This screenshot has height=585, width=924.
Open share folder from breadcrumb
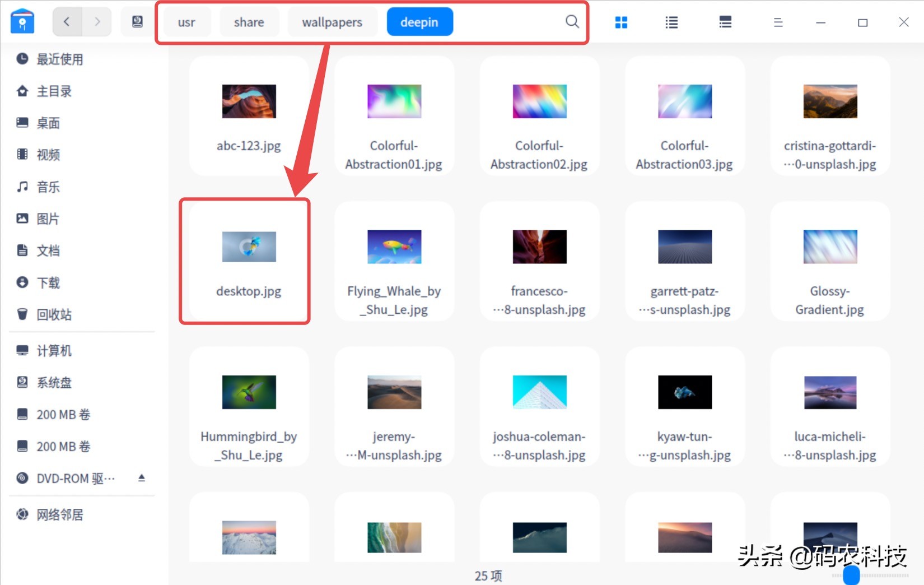click(249, 22)
